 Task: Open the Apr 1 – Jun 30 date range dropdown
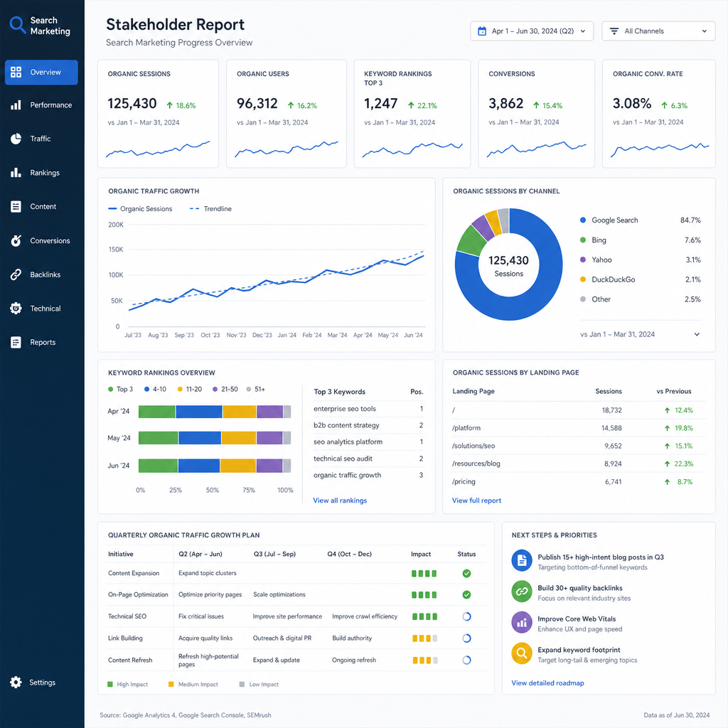click(532, 31)
